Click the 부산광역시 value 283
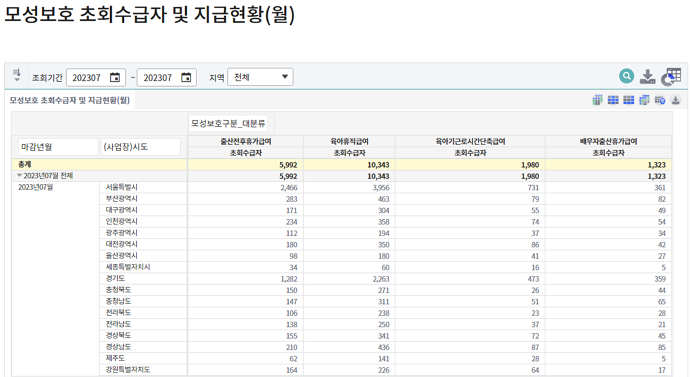Viewport: 690px width, 377px height. [292, 199]
